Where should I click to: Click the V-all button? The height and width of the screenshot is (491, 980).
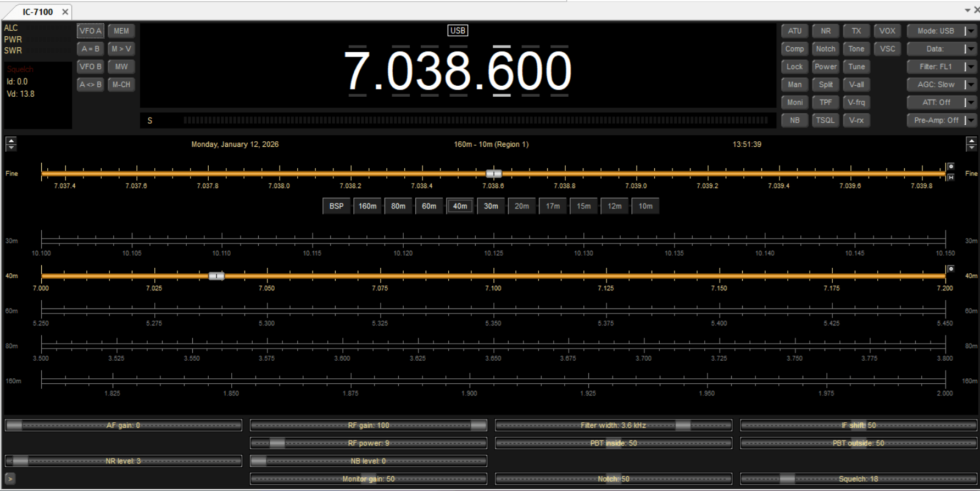[x=856, y=85]
